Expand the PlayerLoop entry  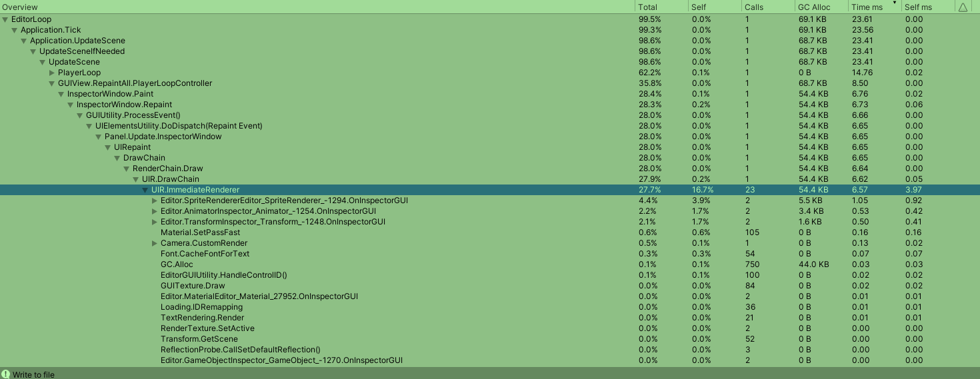coord(52,73)
